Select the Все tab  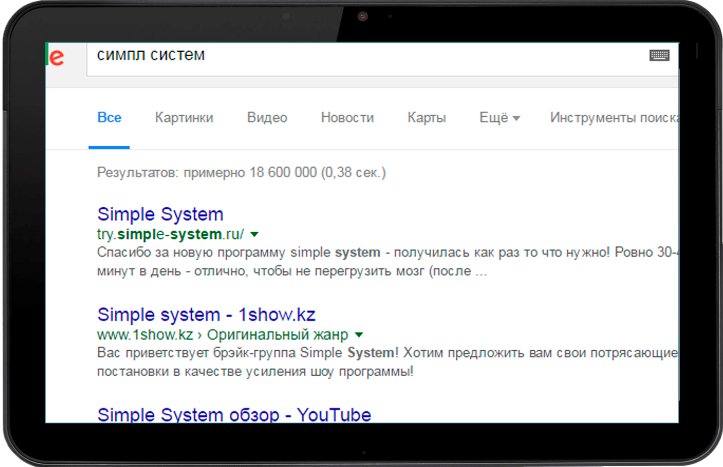click(109, 118)
